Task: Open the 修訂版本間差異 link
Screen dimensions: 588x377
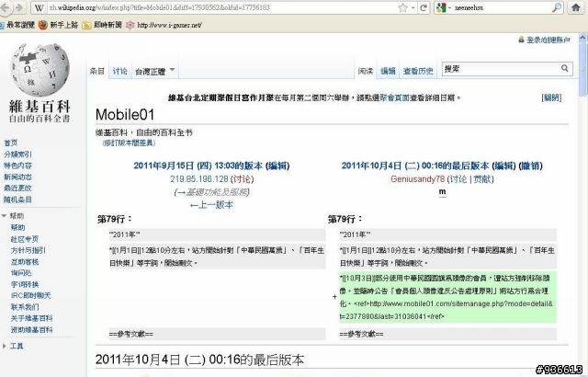Action: tap(129, 143)
